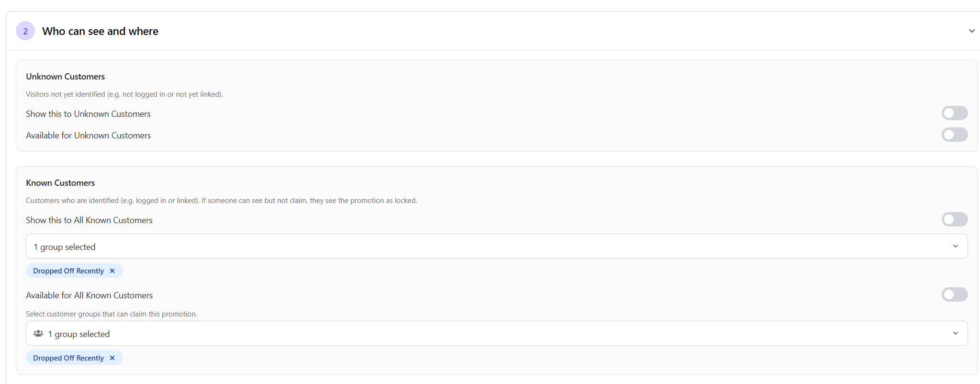This screenshot has height=384, width=980.
Task: Turn on Show this to All Known Customers
Action: (x=955, y=220)
